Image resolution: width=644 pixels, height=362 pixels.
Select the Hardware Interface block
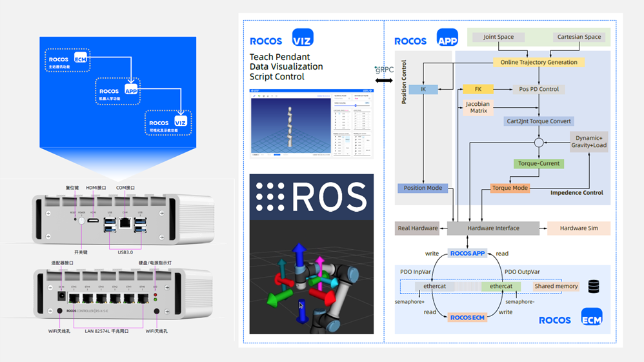pyautogui.click(x=493, y=228)
